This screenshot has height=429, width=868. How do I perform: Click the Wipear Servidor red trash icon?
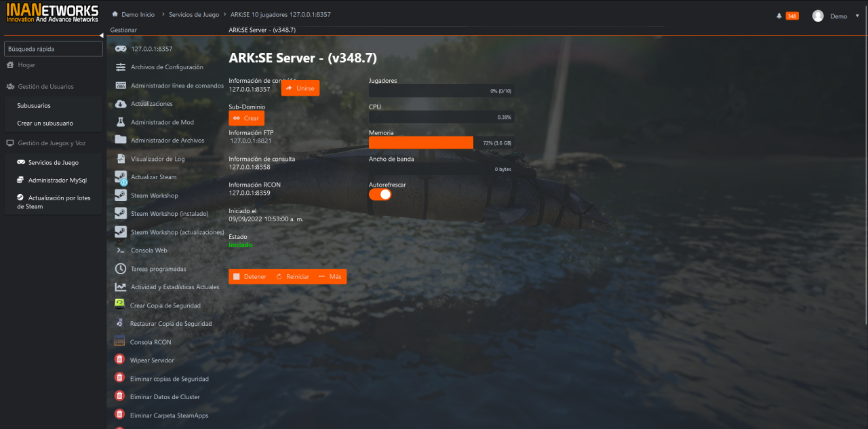coord(120,360)
